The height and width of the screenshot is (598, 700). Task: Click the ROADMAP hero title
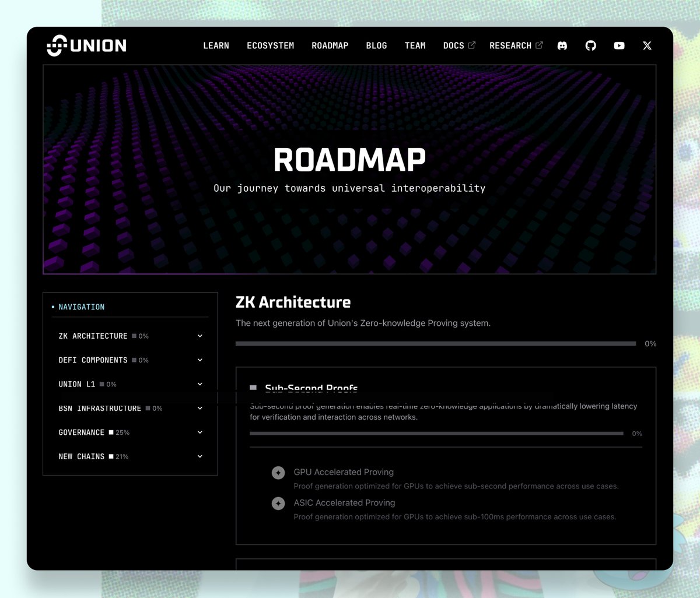click(349, 160)
